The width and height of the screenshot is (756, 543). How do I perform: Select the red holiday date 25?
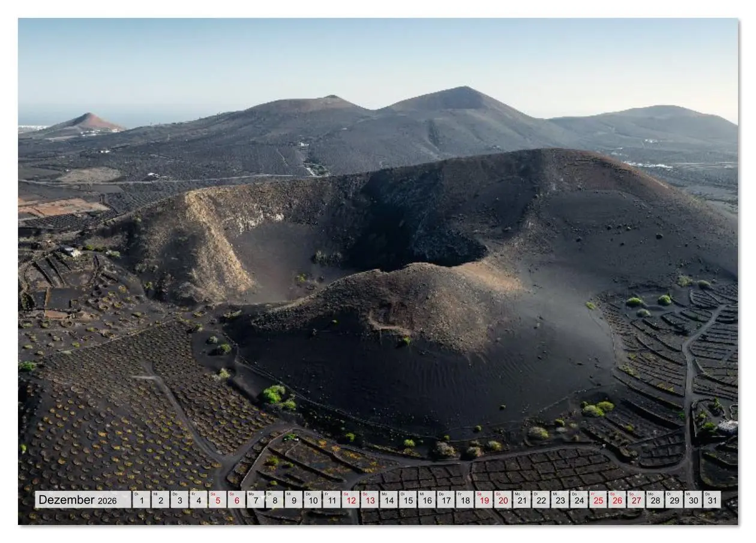[598, 500]
